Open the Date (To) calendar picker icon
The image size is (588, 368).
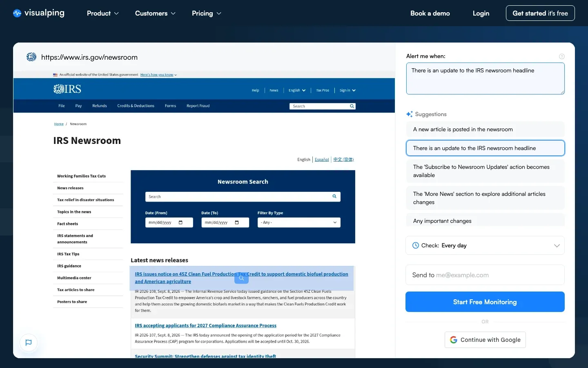coord(237,222)
